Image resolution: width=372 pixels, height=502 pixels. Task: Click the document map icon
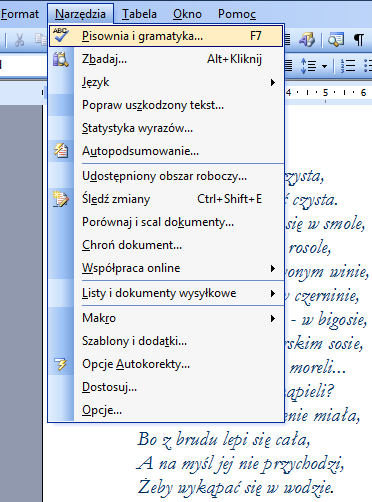pos(336,40)
